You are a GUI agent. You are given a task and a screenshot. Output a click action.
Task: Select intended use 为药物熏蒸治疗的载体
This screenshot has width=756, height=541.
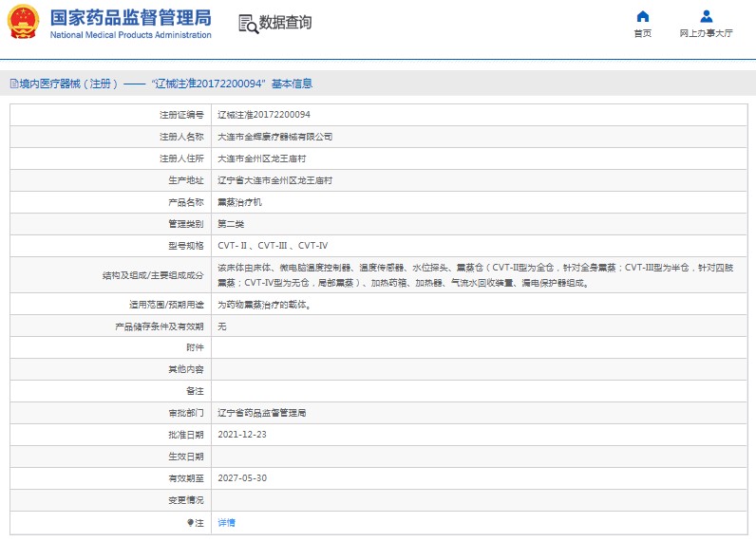264,305
